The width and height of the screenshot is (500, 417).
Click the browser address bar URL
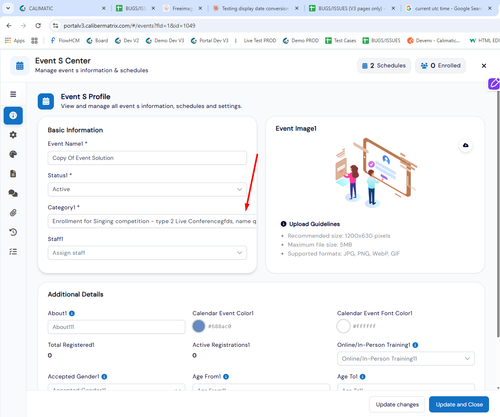(129, 26)
